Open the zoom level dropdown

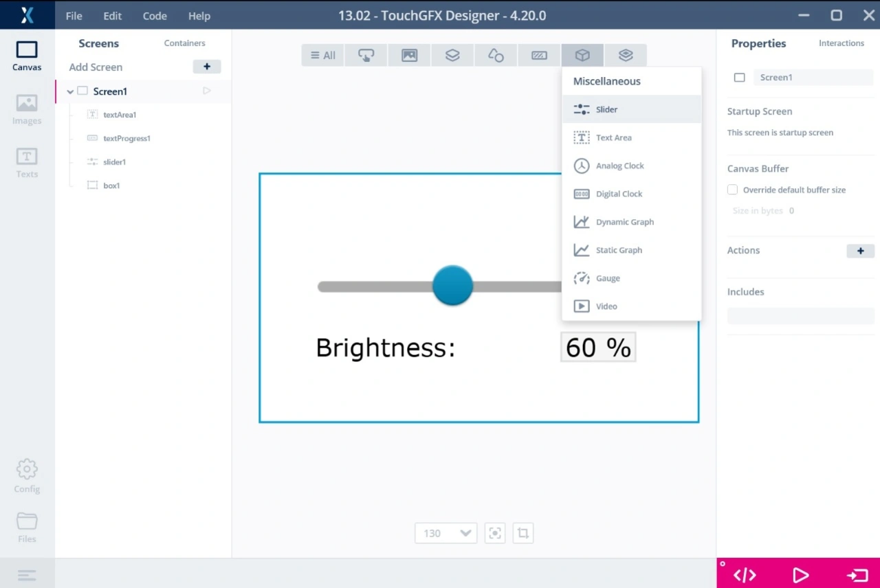(x=445, y=533)
